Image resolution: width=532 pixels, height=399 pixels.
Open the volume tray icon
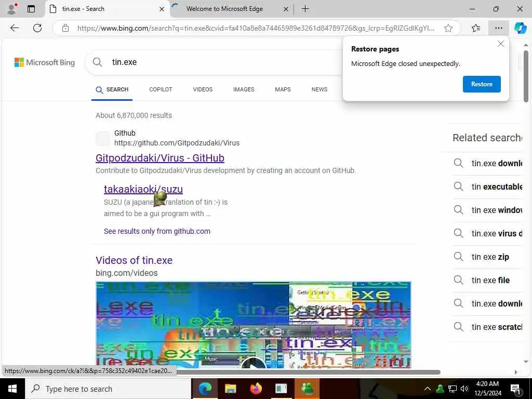(x=464, y=389)
